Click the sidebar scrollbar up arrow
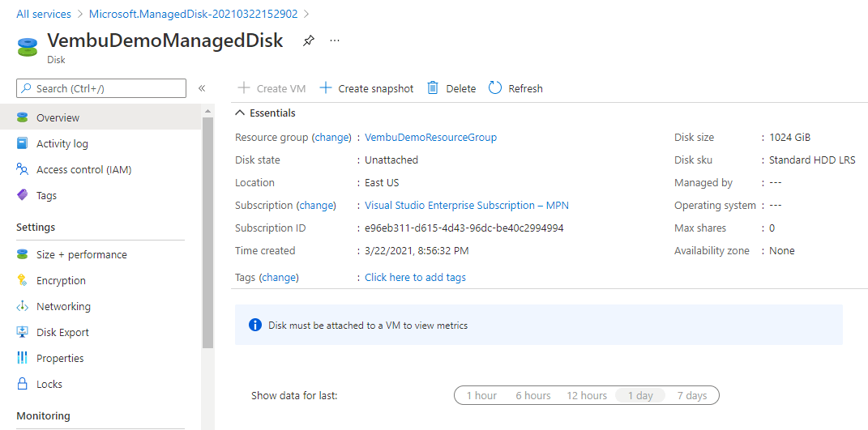The image size is (868, 430). (x=208, y=111)
